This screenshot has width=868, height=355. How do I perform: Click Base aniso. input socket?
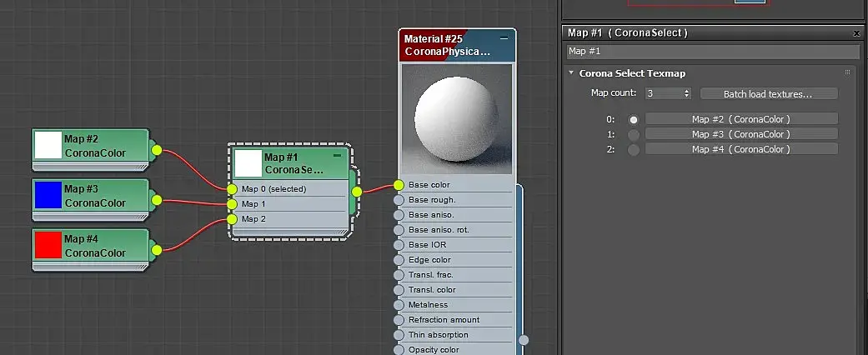coord(399,214)
